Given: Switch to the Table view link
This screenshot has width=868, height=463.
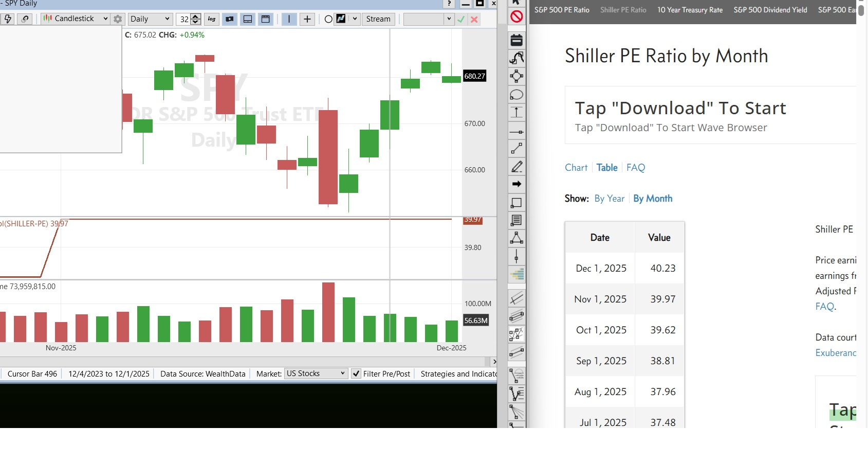Looking at the screenshot, I should (607, 168).
